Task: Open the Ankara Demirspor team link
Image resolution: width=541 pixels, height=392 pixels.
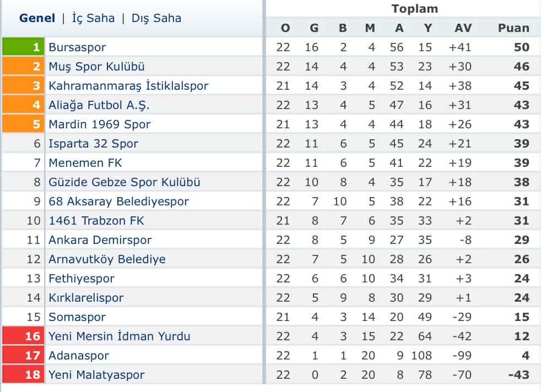Action: [100, 240]
